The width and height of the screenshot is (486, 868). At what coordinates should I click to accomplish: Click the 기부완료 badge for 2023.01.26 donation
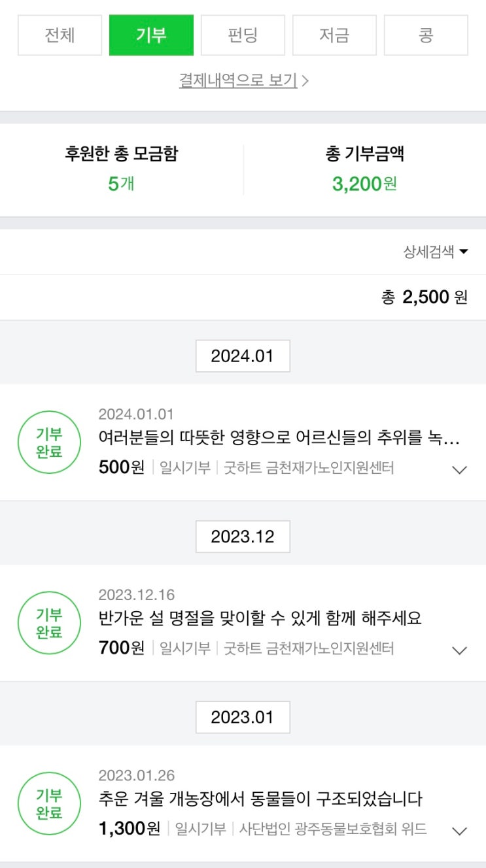click(50, 804)
